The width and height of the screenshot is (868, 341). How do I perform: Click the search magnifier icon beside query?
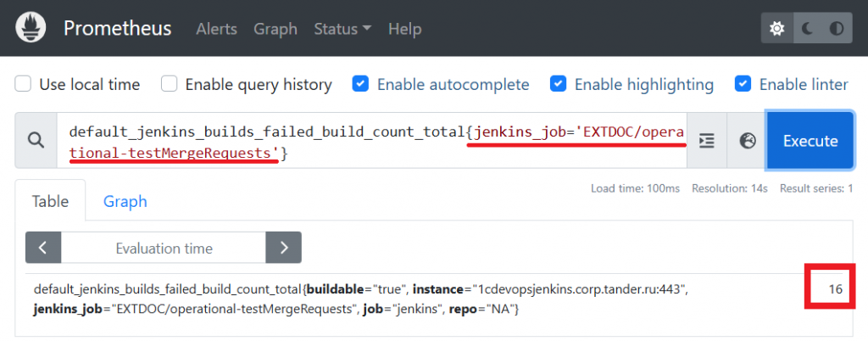pyautogui.click(x=36, y=141)
